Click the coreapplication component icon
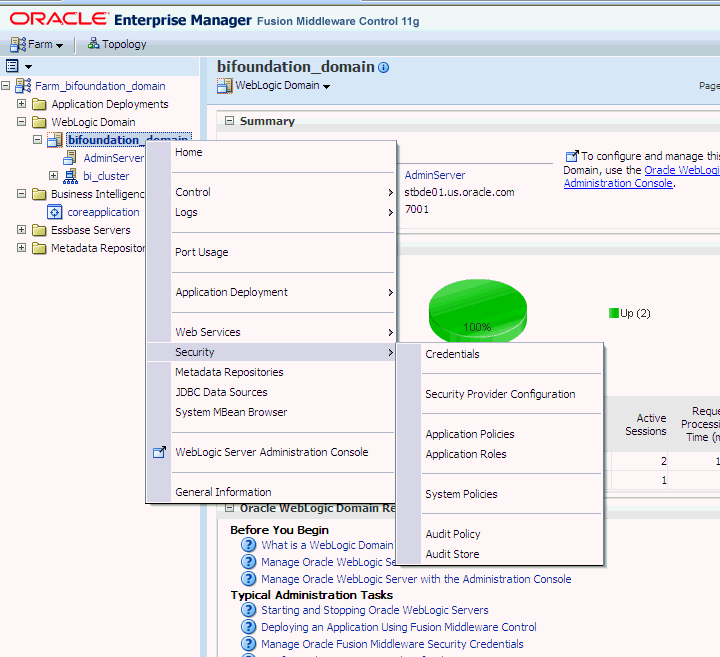 click(x=55, y=212)
